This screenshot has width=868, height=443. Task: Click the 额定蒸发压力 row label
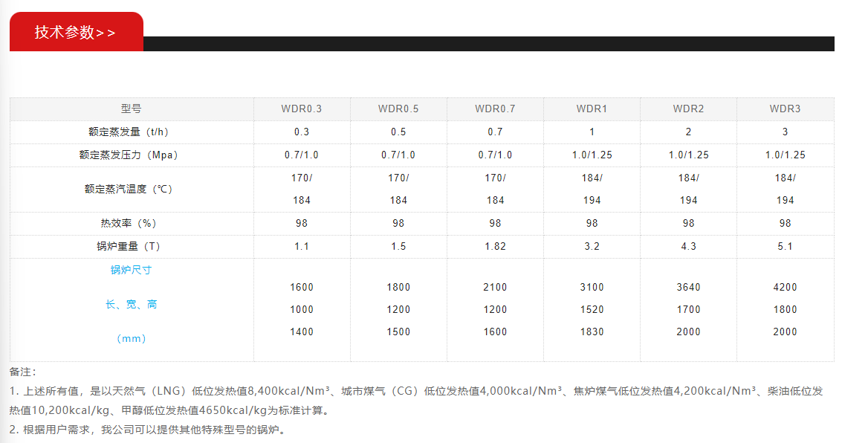130,155
